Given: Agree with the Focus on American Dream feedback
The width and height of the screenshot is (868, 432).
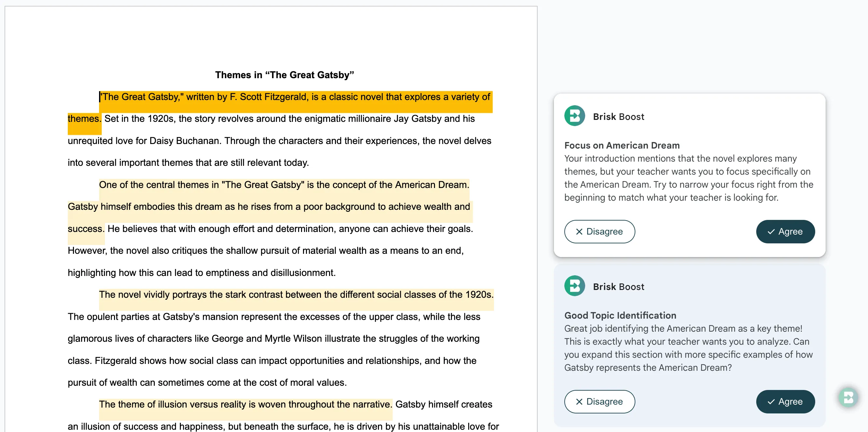Looking at the screenshot, I should click(x=785, y=232).
